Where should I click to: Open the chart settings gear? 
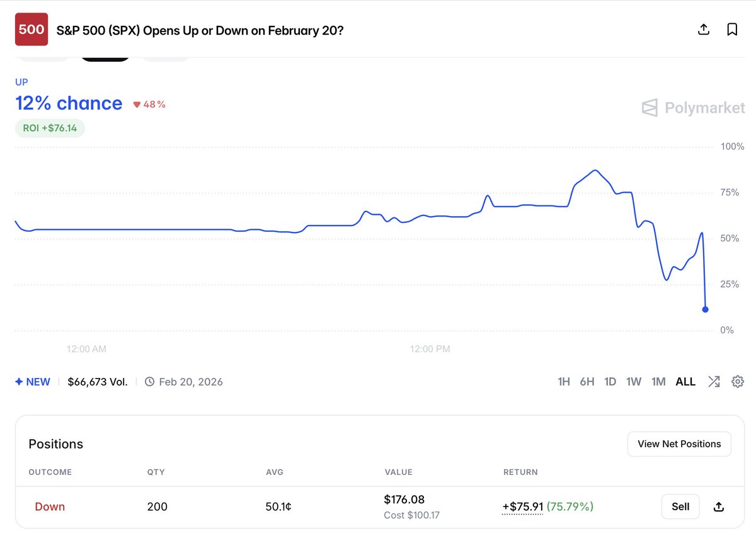pyautogui.click(x=738, y=381)
